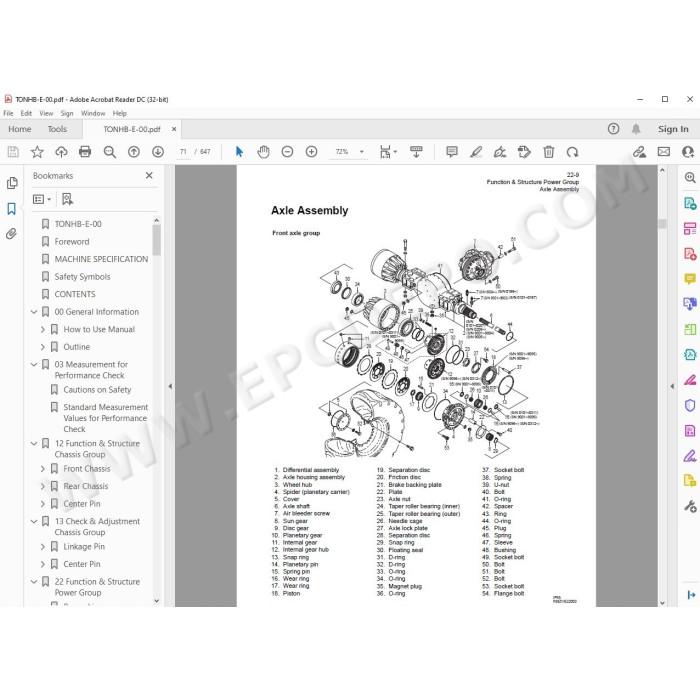The width and height of the screenshot is (700, 700).
Task: View notifications bell icon
Action: [x=636, y=129]
